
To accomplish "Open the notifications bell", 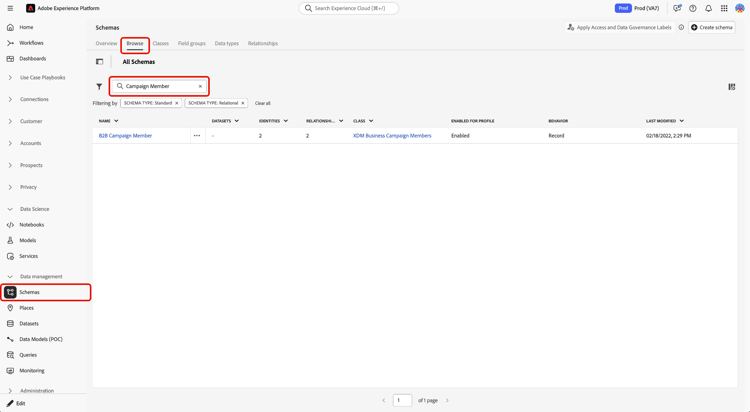I will click(708, 8).
